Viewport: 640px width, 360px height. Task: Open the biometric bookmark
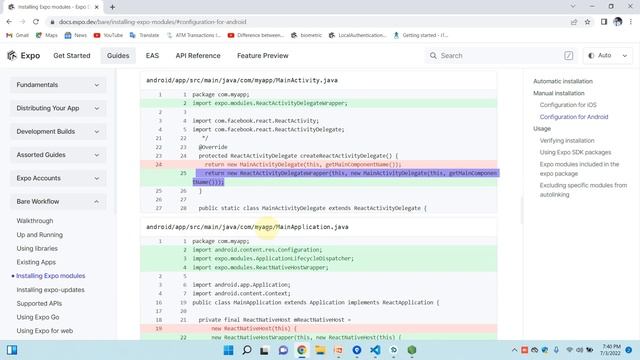307,35
